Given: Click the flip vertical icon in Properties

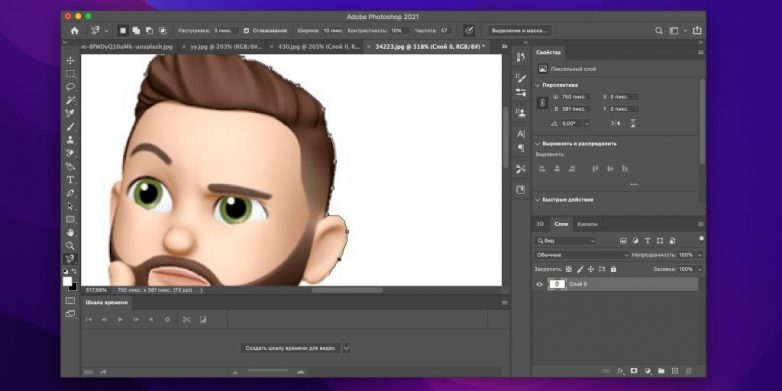Looking at the screenshot, I should [633, 123].
